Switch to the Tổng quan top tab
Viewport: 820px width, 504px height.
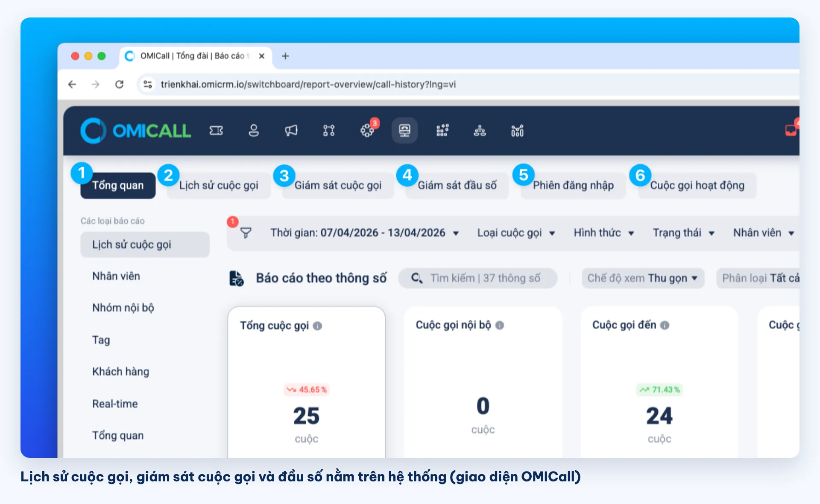point(118,185)
